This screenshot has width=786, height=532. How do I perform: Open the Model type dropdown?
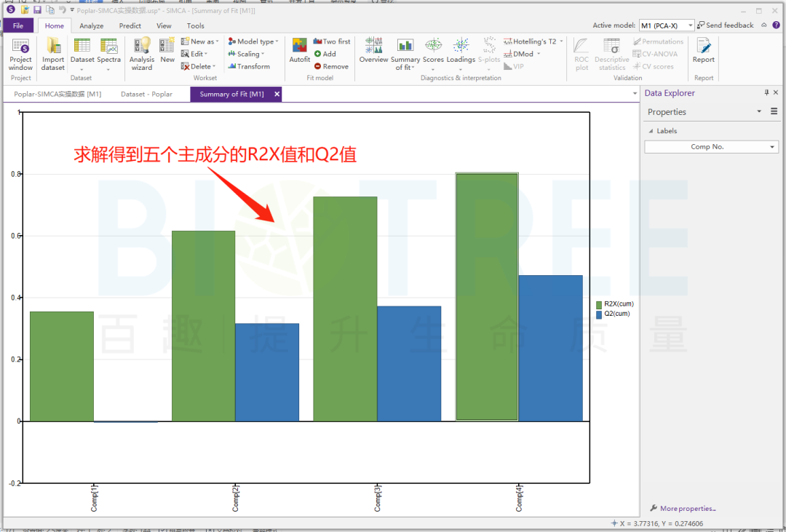click(x=253, y=41)
